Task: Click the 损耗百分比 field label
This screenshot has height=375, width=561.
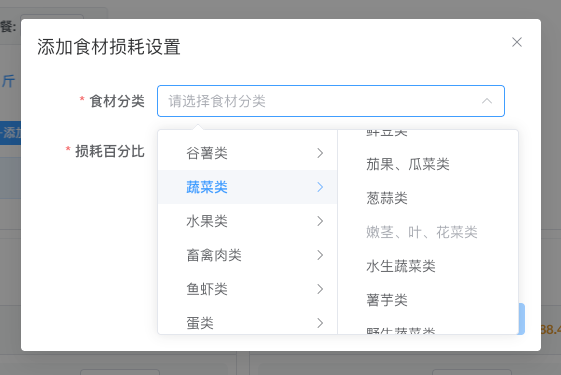Action: click(110, 151)
